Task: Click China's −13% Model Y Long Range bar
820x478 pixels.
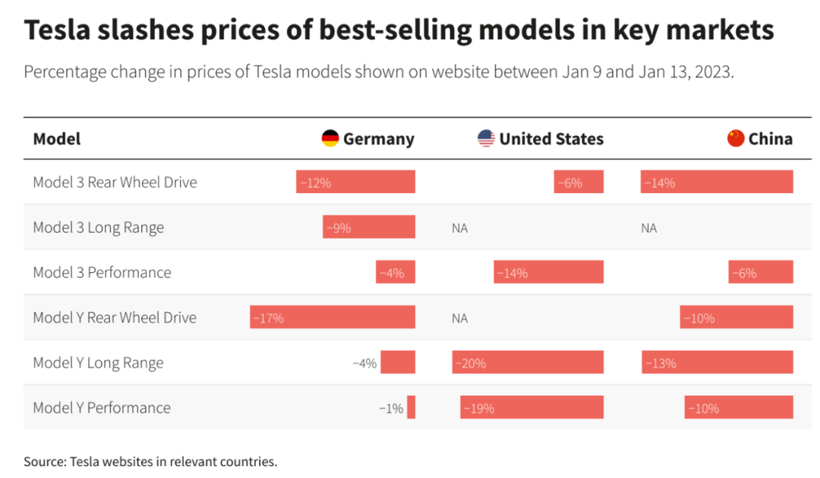Action: pyautogui.click(x=718, y=362)
